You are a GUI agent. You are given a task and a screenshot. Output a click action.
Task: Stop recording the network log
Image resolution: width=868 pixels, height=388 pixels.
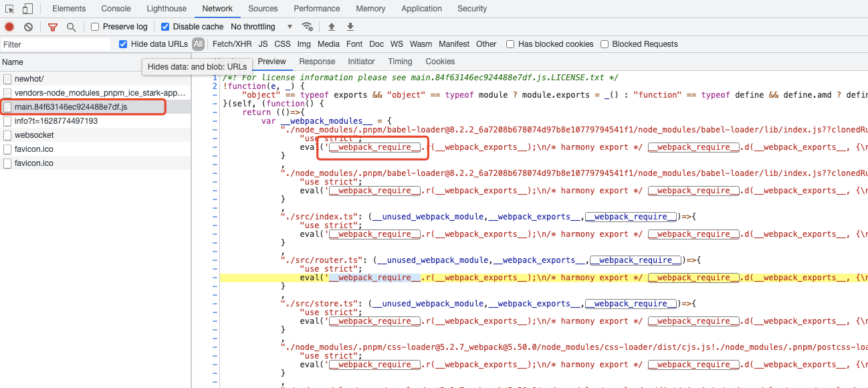click(9, 26)
